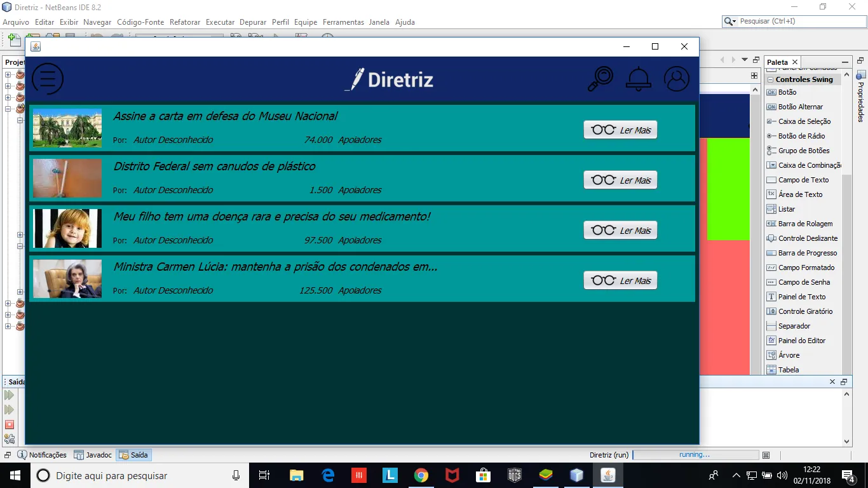Switch to the Notificações tab
Screen dimensions: 868x488
click(42, 455)
